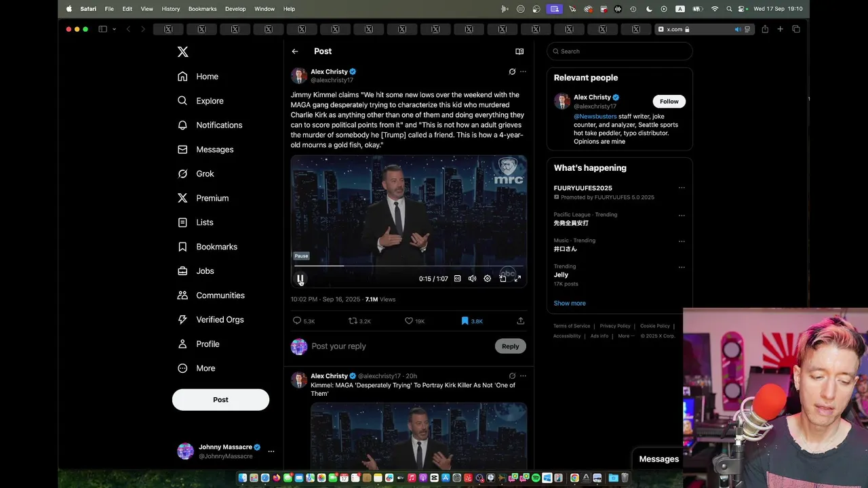Open Premium in the sidebar
Screen dimensions: 868x488
pyautogui.click(x=203, y=199)
